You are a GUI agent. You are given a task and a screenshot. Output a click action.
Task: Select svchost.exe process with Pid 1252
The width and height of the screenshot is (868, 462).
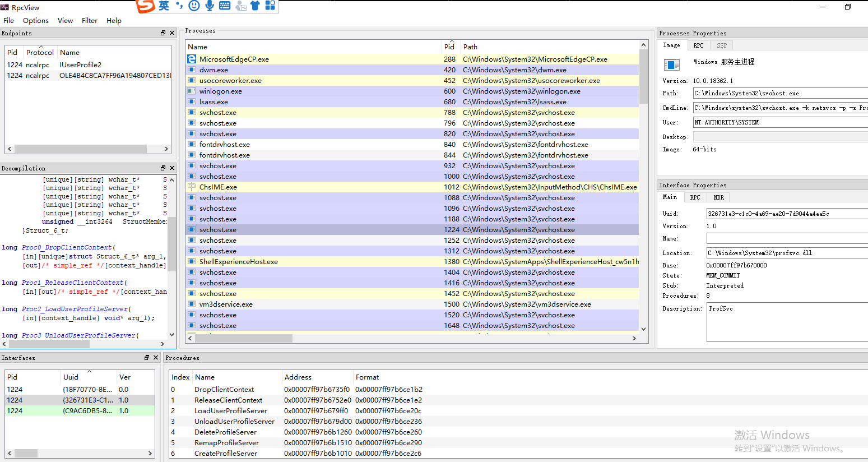point(412,240)
